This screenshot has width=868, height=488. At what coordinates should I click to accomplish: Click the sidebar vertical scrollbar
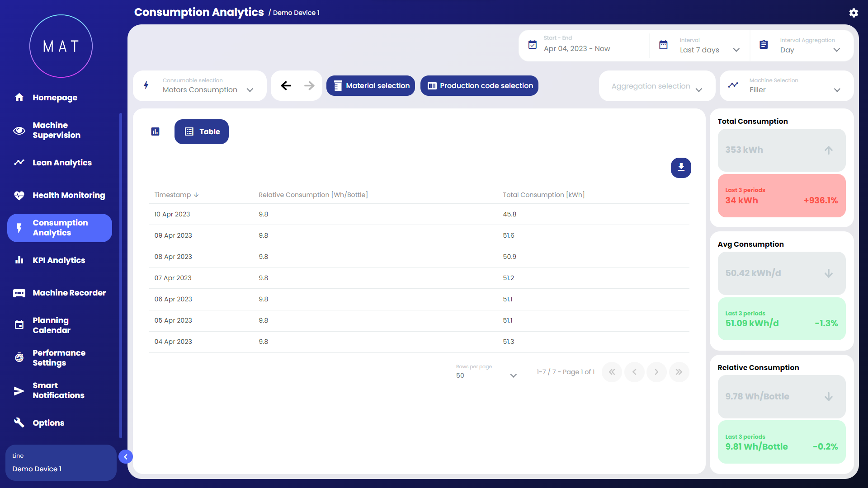(x=121, y=276)
